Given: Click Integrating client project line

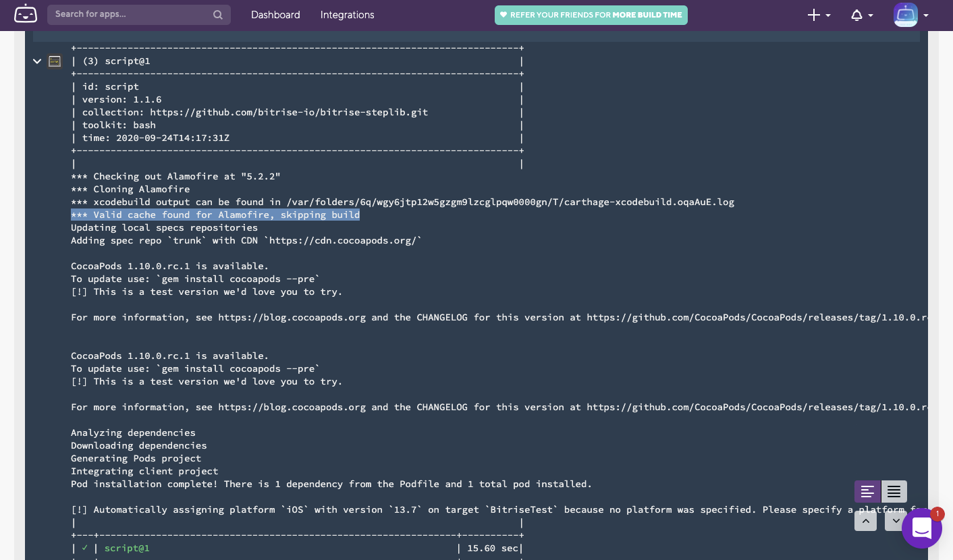Looking at the screenshot, I should point(144,472).
